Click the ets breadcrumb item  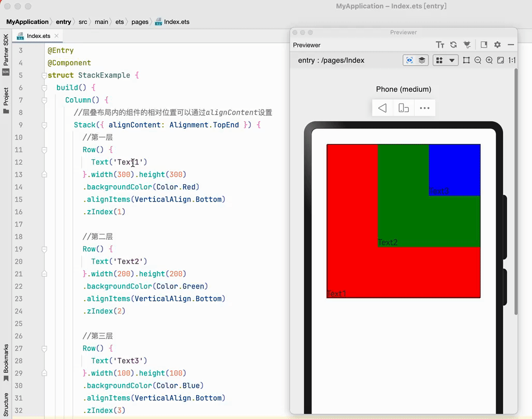(x=120, y=22)
